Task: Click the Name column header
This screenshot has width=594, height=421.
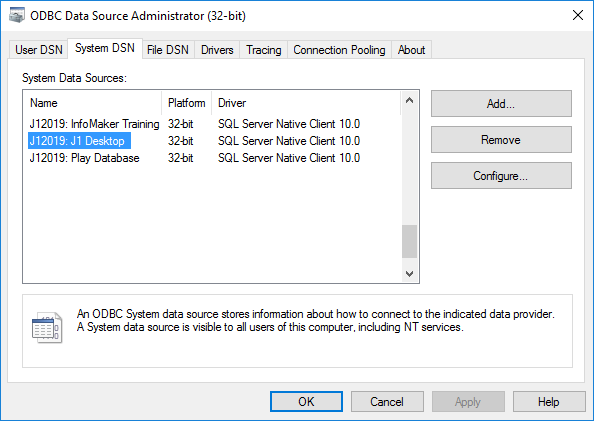Action: [x=92, y=103]
